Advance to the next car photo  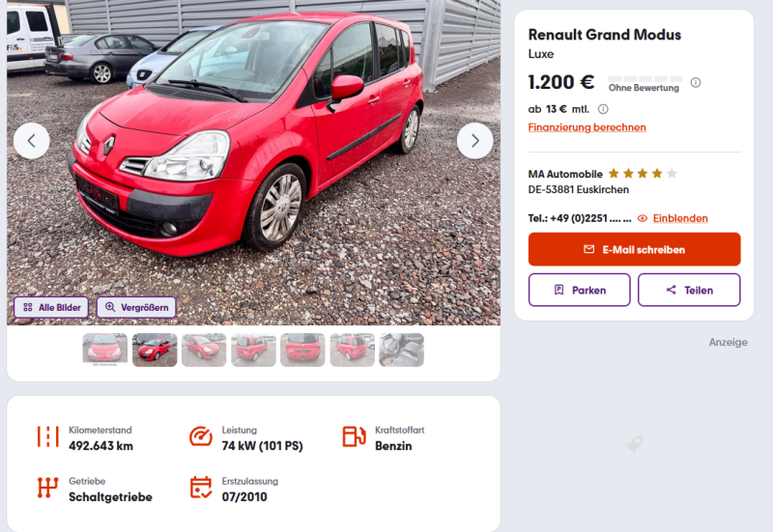click(x=474, y=141)
